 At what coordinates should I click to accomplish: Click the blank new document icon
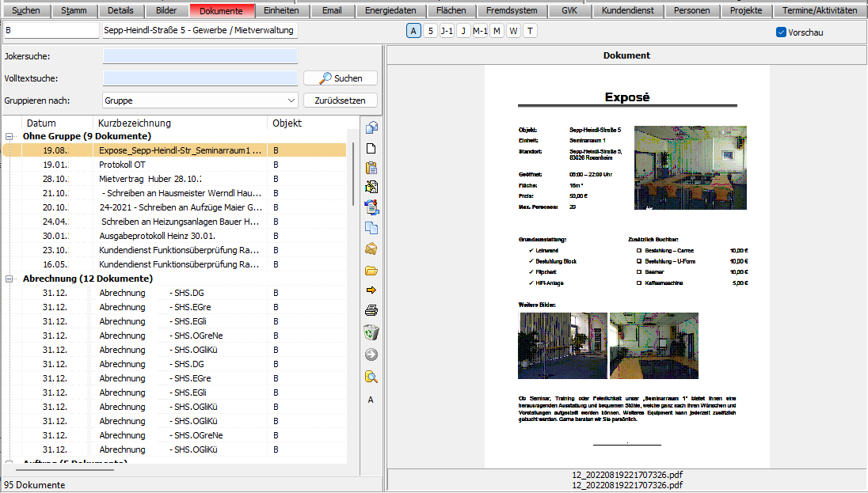click(371, 148)
